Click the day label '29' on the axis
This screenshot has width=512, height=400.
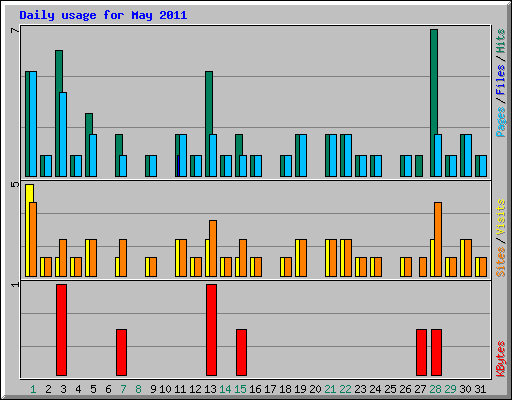[x=450, y=389]
